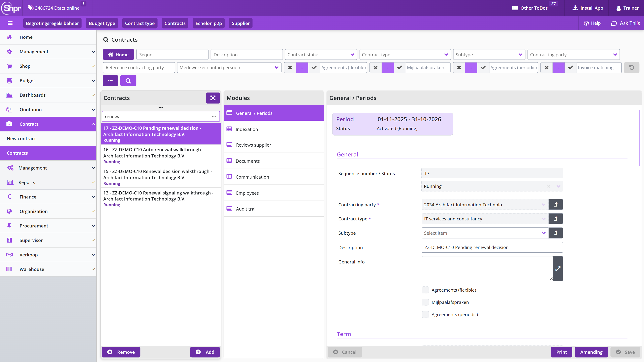
Task: Open linked Subtype with arrow button
Action: [556, 233]
